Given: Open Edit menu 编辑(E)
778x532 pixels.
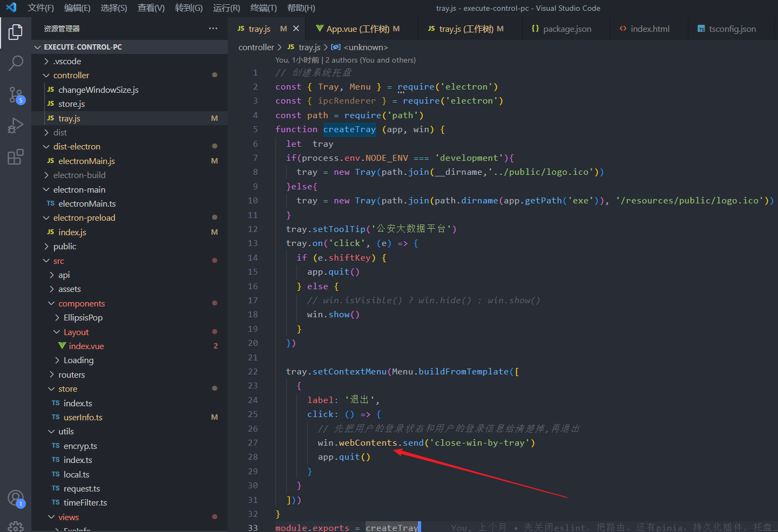Looking at the screenshot, I should pos(77,8).
